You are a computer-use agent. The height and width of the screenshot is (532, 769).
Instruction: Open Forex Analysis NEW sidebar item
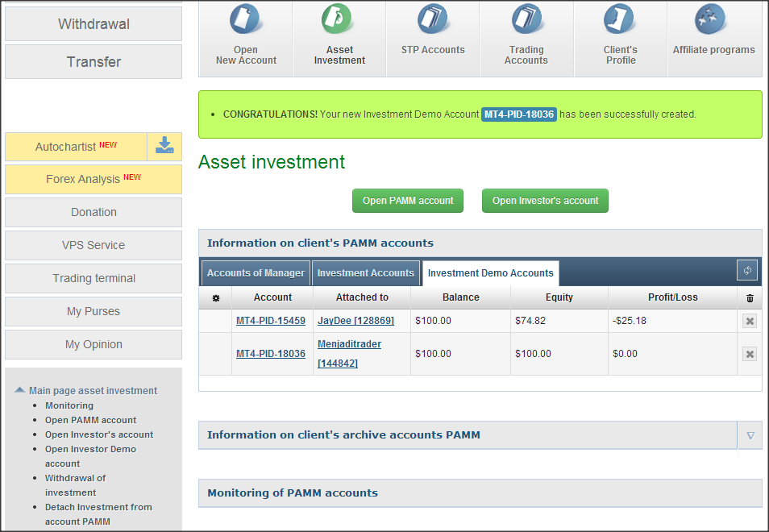tap(94, 179)
